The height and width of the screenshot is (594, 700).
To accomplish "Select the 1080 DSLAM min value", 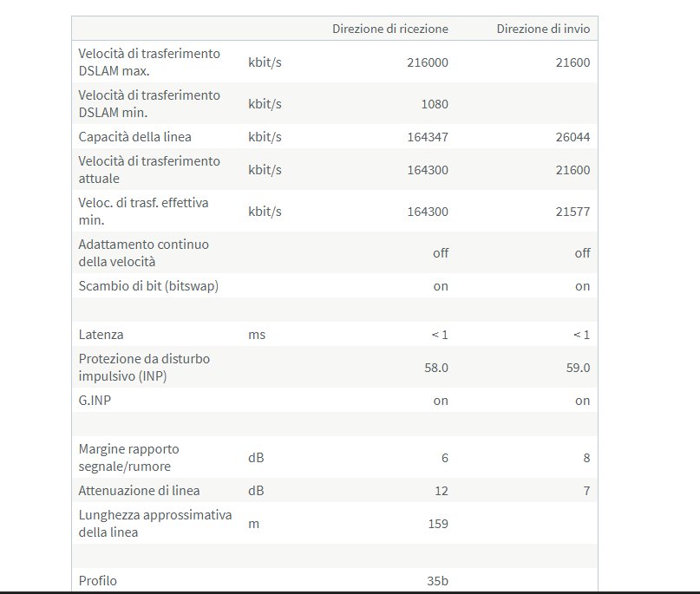I will [434, 104].
